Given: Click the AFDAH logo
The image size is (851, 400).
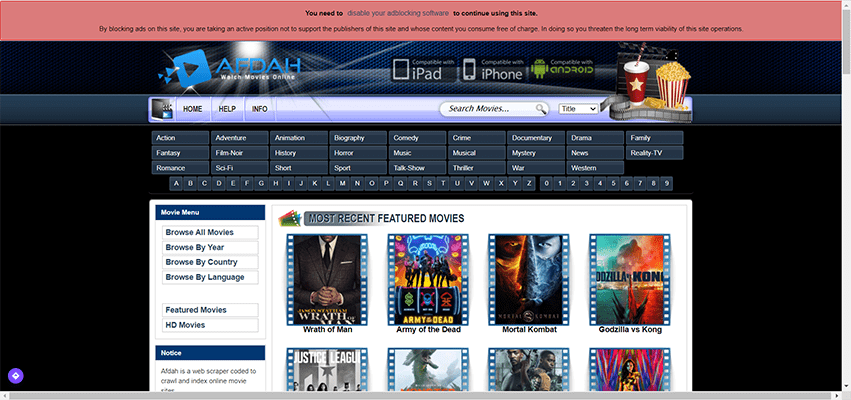Looking at the screenshot, I should click(229, 67).
